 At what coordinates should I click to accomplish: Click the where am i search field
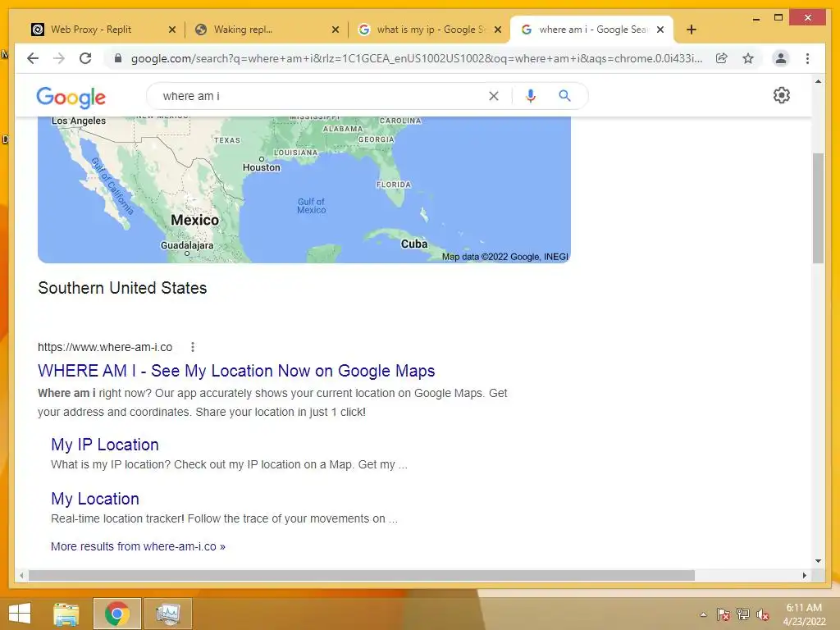pos(322,96)
